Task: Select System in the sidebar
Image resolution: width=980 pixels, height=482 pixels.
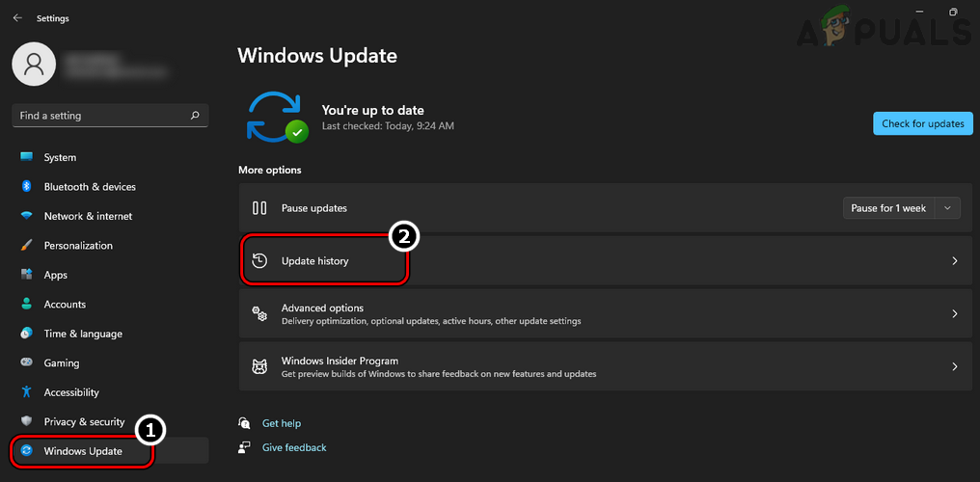Action: [x=60, y=157]
